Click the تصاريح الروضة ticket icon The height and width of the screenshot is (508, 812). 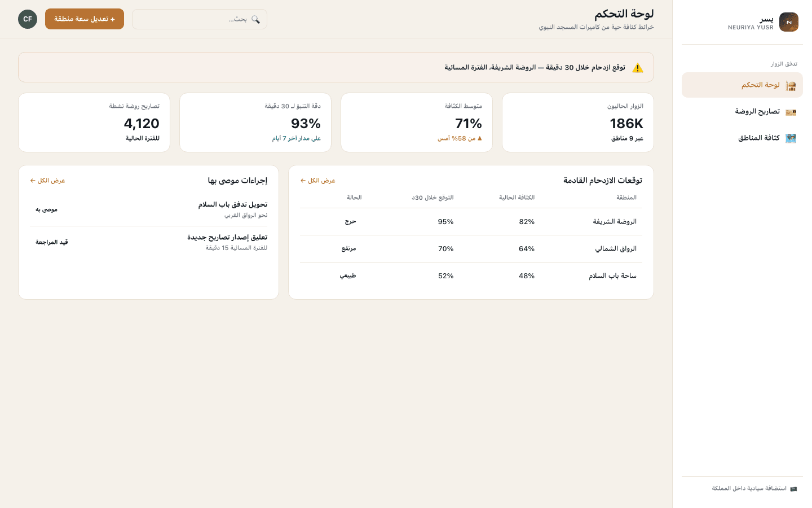click(x=791, y=112)
